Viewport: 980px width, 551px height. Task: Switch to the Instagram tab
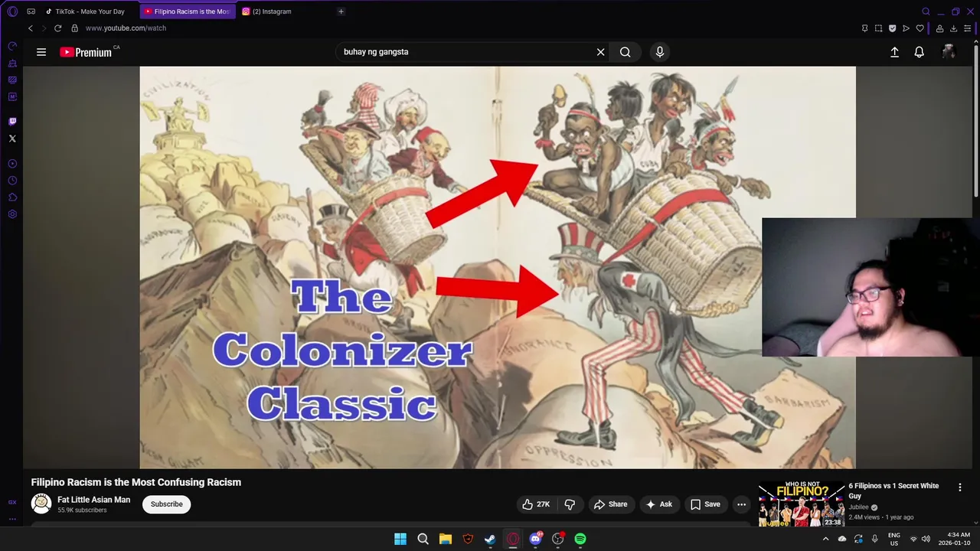tap(271, 11)
